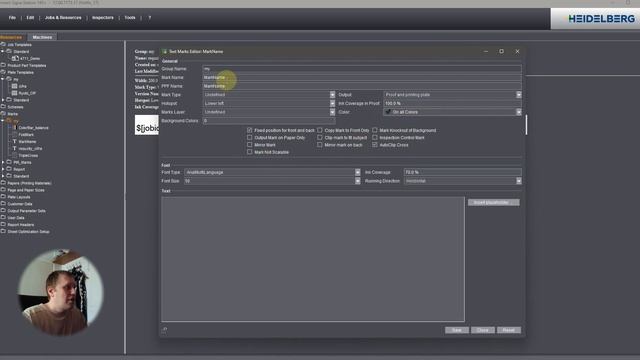640x360 pixels.
Task: Enable Inspection Control Mark checkbox
Action: point(375,138)
